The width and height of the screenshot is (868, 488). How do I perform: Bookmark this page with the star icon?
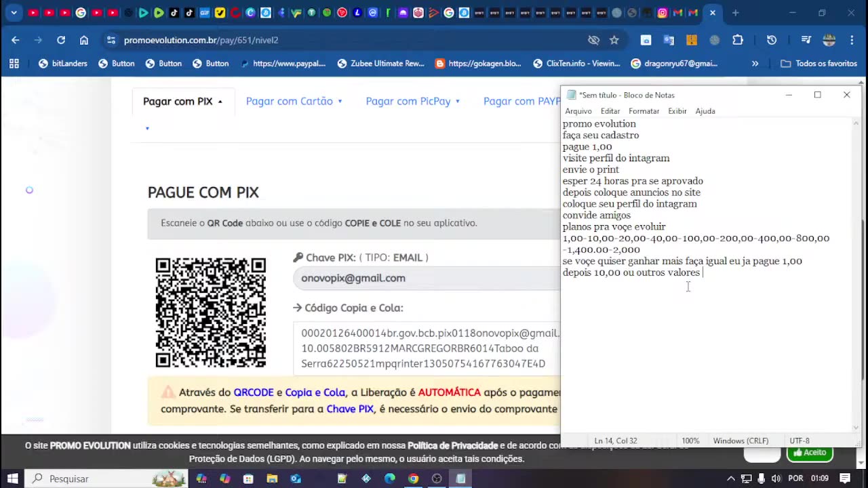click(614, 40)
